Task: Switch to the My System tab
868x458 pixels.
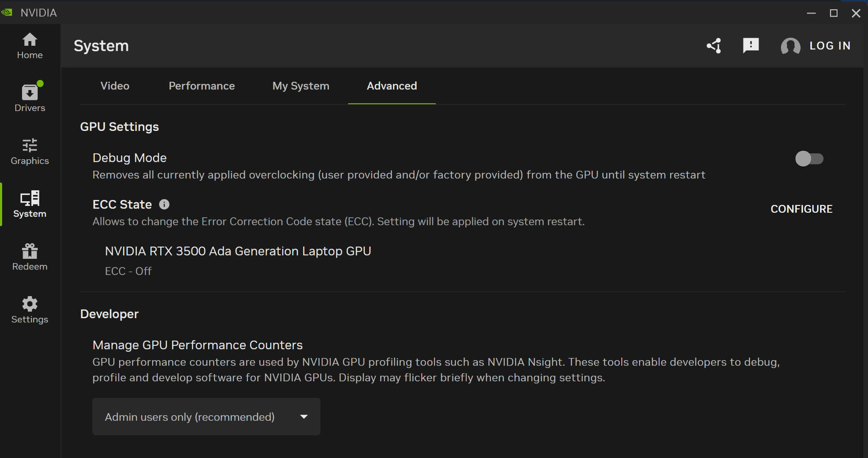Action: pos(301,86)
